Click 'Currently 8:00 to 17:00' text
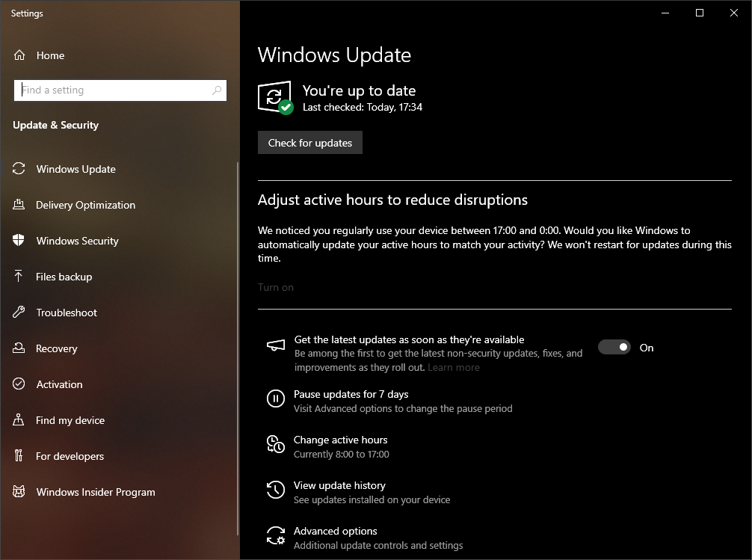Screen dimensions: 752x560 [x=341, y=455]
